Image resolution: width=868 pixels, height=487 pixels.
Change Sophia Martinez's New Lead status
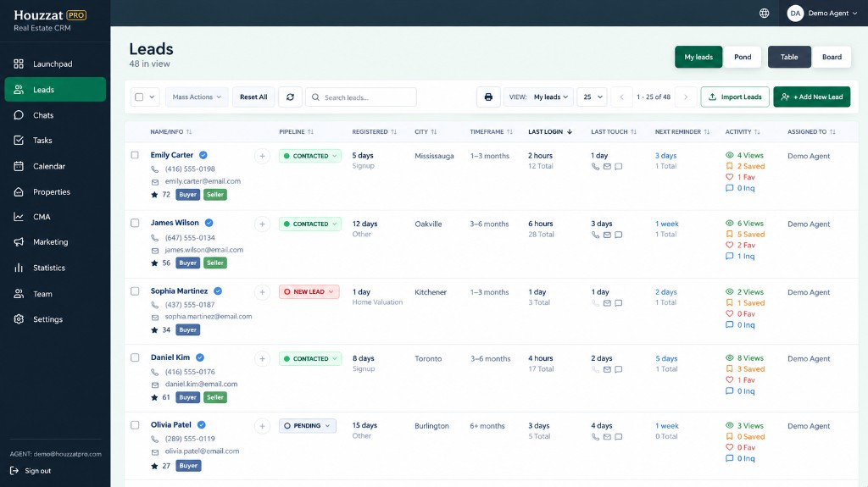(x=309, y=291)
